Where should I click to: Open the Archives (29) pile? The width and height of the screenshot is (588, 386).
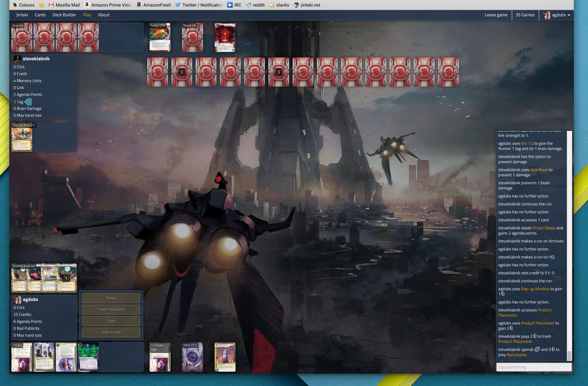click(x=160, y=357)
